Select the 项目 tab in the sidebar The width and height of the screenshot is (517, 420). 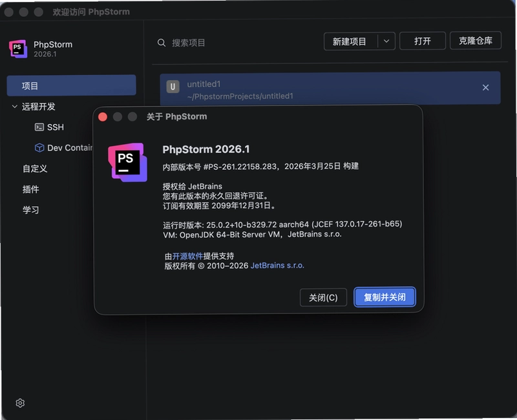[71, 85]
